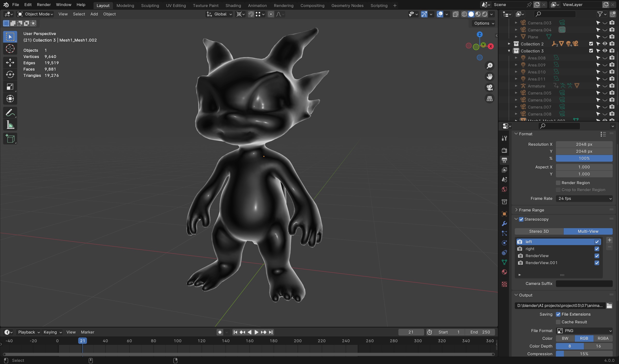The width and height of the screenshot is (619, 364).
Task: Activate the Rotate tool
Action: 10,74
